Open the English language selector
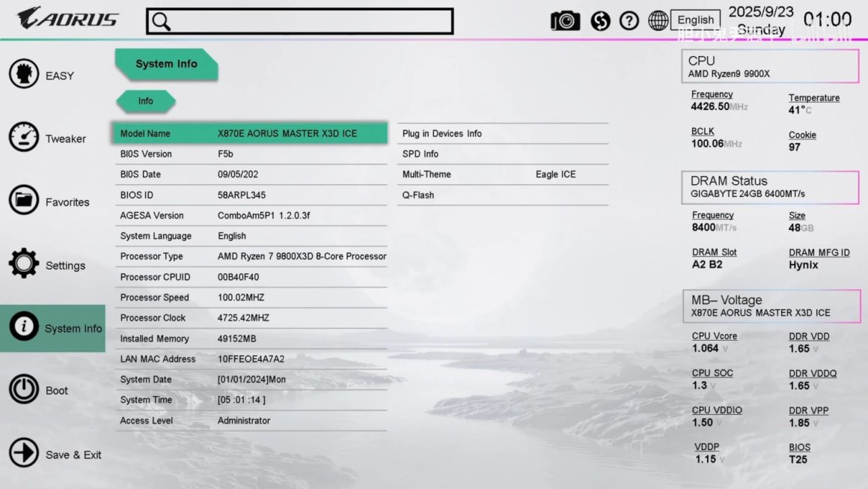This screenshot has width=868, height=489. pos(695,20)
